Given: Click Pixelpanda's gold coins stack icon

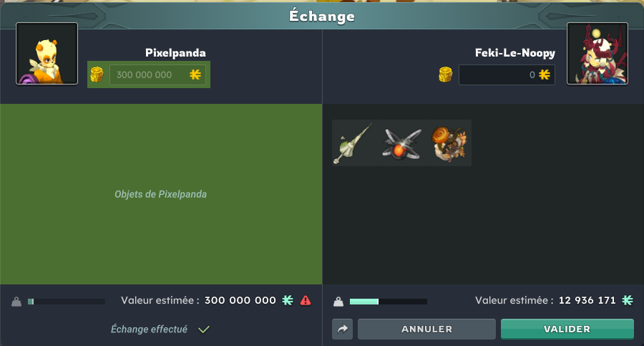Looking at the screenshot, I should pyautogui.click(x=97, y=75).
